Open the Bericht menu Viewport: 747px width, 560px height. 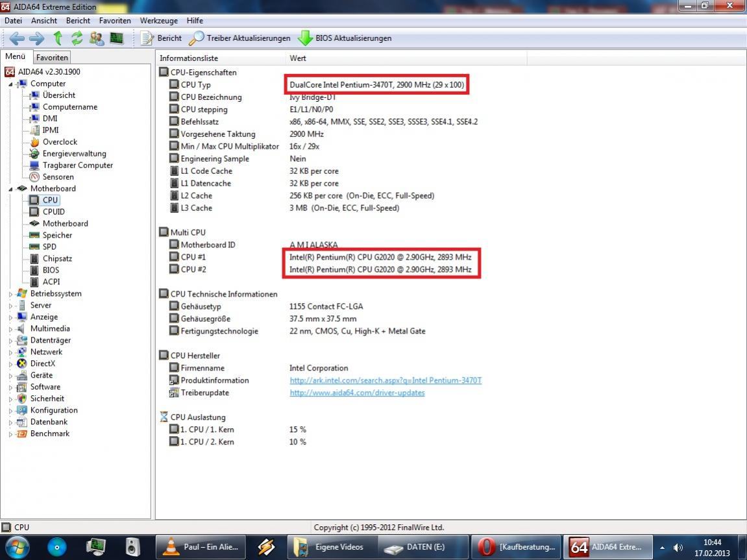[78, 21]
